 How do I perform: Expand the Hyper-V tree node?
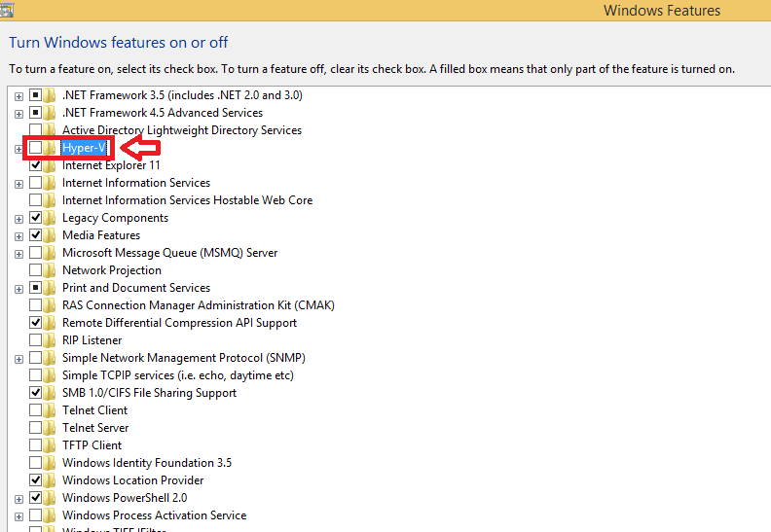coord(18,150)
